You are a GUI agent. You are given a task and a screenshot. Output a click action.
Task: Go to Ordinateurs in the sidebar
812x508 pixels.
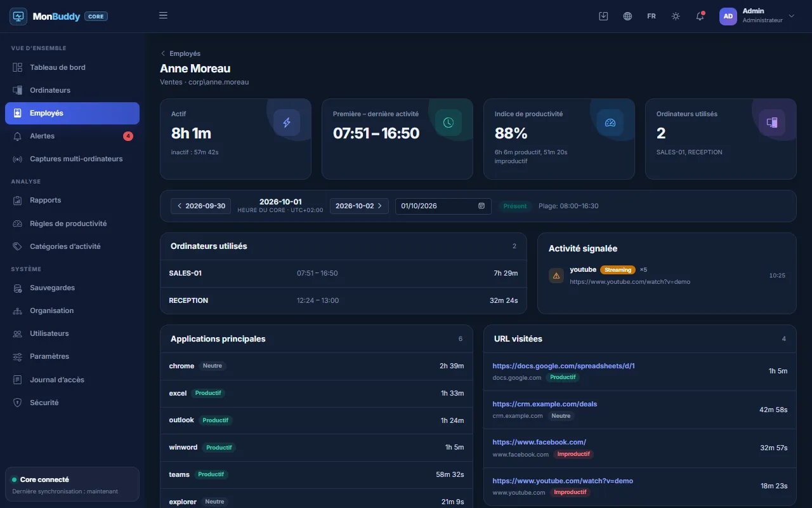coord(72,90)
